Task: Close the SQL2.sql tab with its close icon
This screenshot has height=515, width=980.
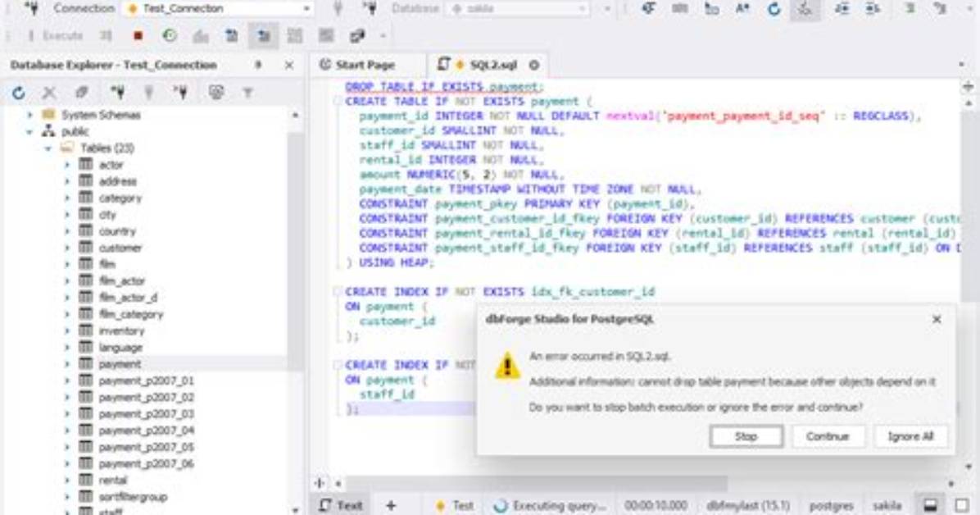Action: 533,65
